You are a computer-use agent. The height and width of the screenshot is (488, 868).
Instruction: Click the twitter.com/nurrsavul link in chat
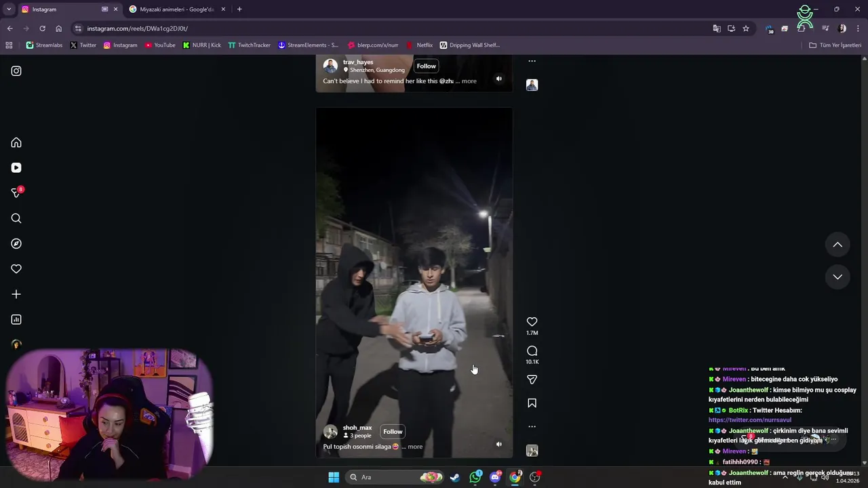pyautogui.click(x=750, y=420)
